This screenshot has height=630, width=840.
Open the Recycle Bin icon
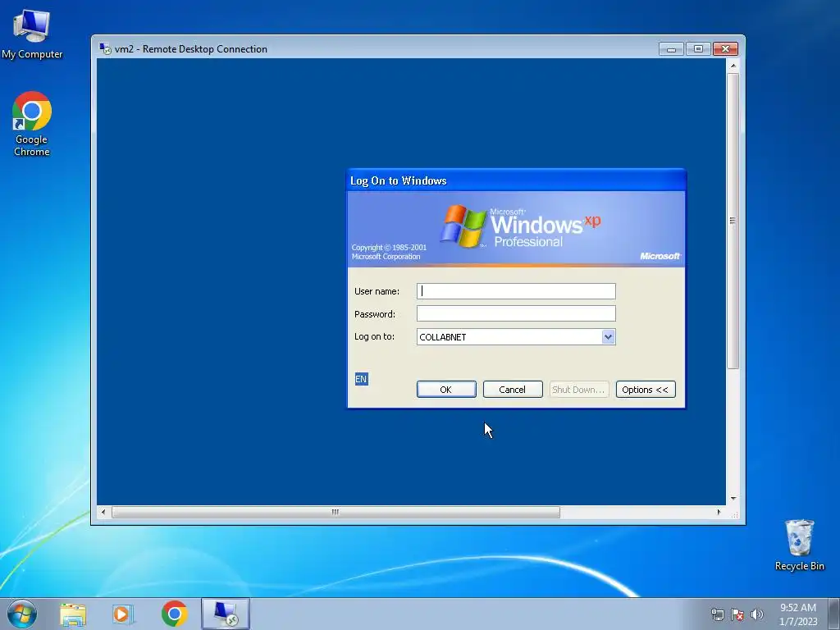click(x=799, y=545)
